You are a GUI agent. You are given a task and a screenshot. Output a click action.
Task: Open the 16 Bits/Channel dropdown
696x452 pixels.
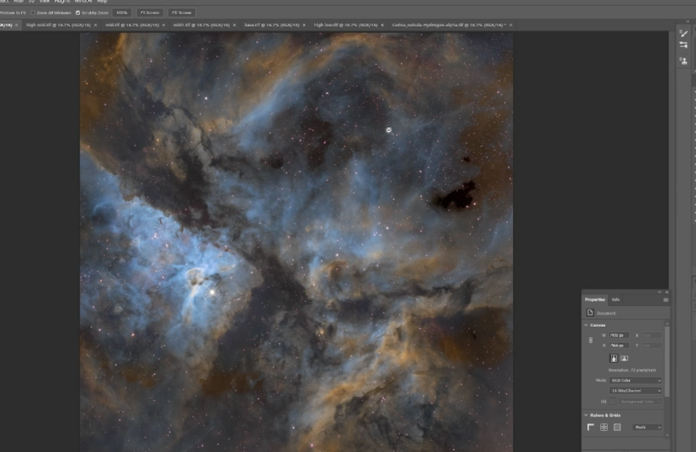[635, 391]
